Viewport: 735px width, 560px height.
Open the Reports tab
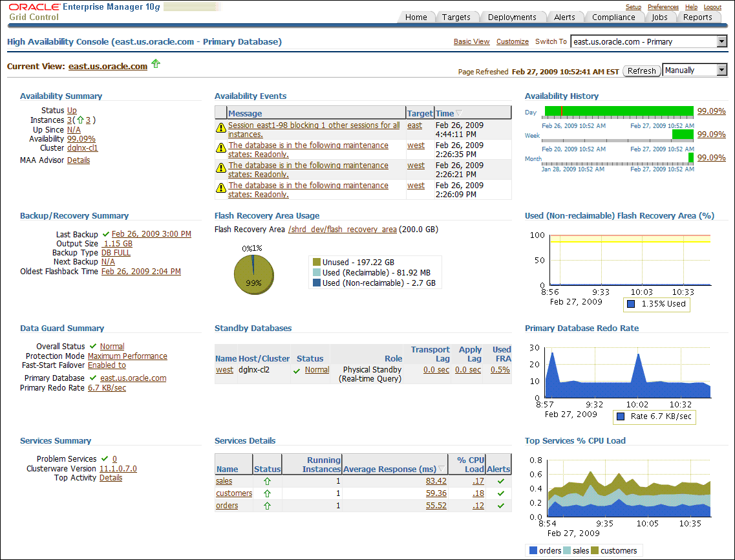coord(697,17)
